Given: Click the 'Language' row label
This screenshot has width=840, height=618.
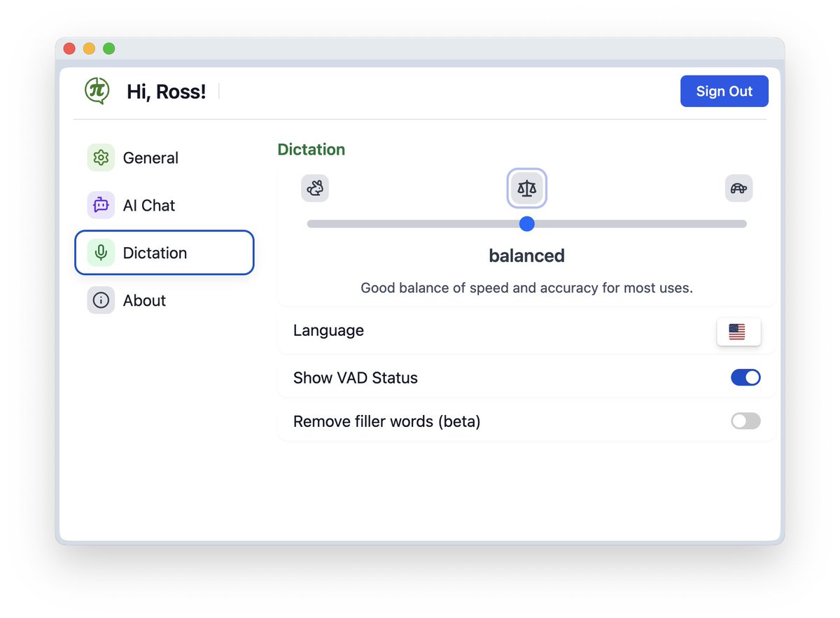Looking at the screenshot, I should tap(328, 330).
